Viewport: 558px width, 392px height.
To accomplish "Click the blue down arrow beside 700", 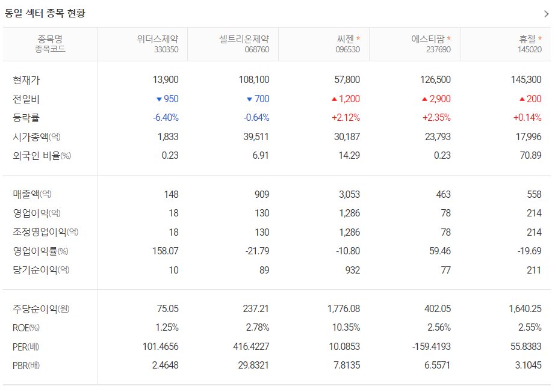I will pyautogui.click(x=249, y=99).
